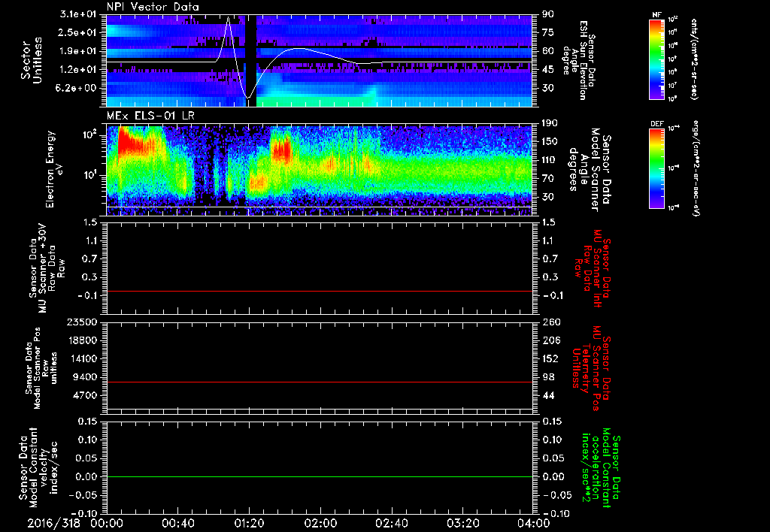The height and width of the screenshot is (532, 770).
Task: Click the '110' scanner angle tick
Action: point(550,160)
